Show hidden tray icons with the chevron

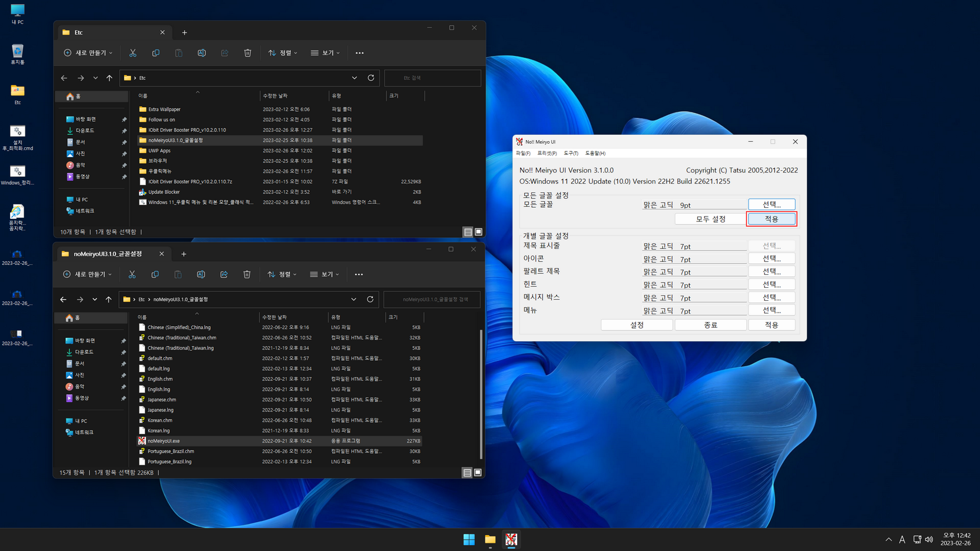(889, 539)
